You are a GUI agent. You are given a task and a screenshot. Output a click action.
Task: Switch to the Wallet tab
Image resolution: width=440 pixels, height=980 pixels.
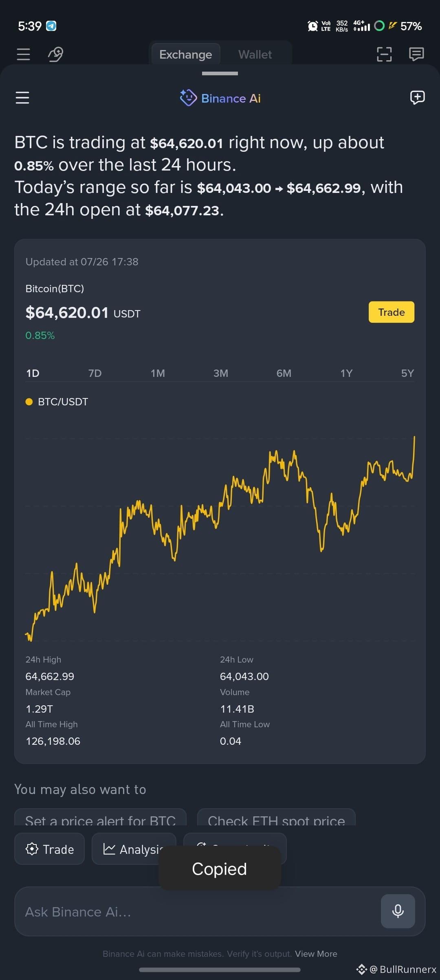click(x=255, y=55)
